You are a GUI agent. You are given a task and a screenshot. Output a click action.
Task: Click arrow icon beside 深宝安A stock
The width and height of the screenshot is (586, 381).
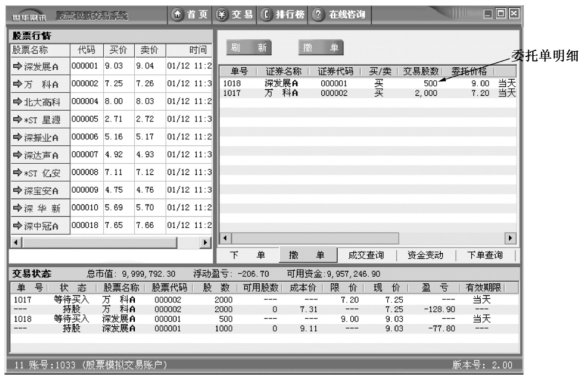pos(18,190)
